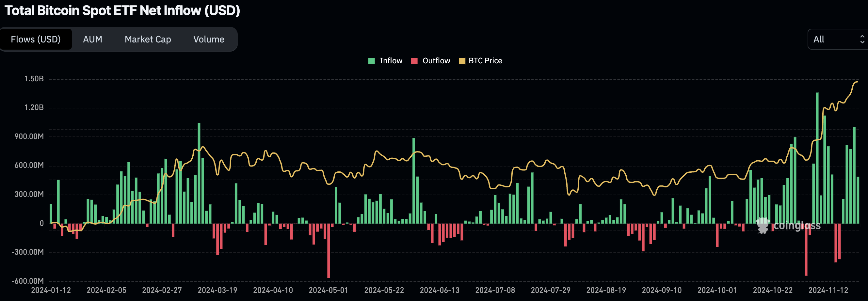Click the 900.00M y-axis label
Viewport: 868px width, 301px height.
(x=29, y=137)
